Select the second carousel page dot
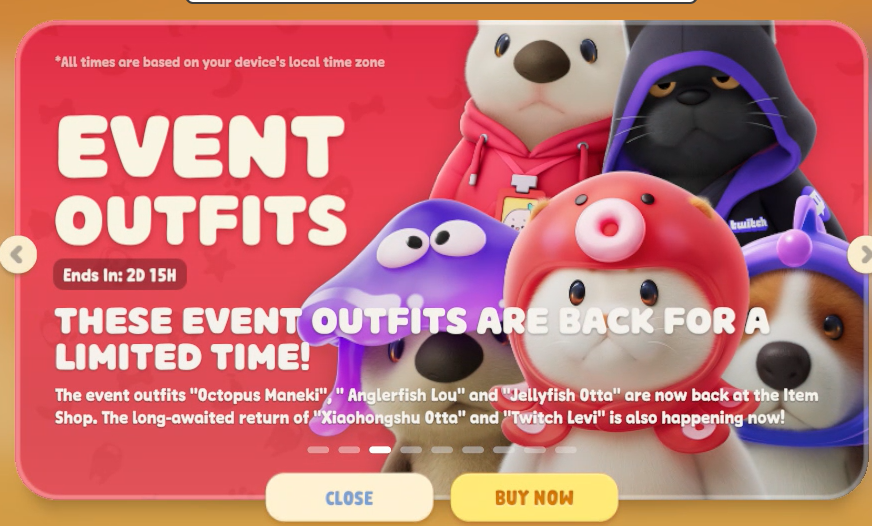The height and width of the screenshot is (526, 872). coord(349,449)
